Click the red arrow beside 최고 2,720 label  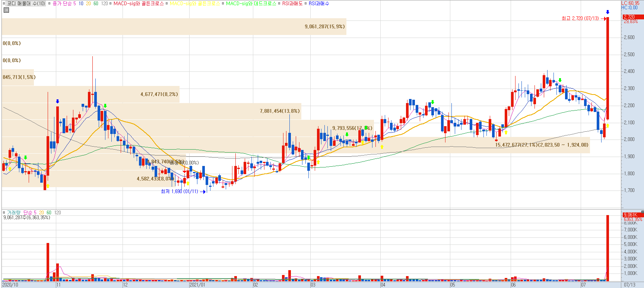[603, 19]
